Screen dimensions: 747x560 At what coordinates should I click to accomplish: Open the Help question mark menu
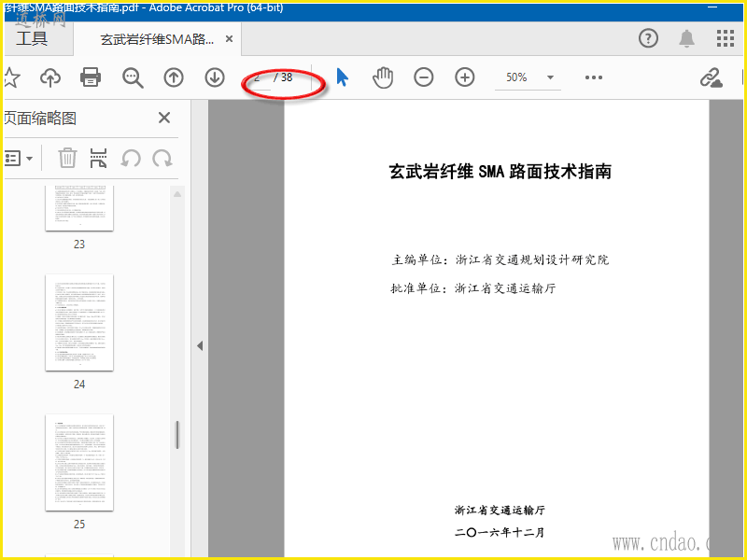pyautogui.click(x=648, y=38)
